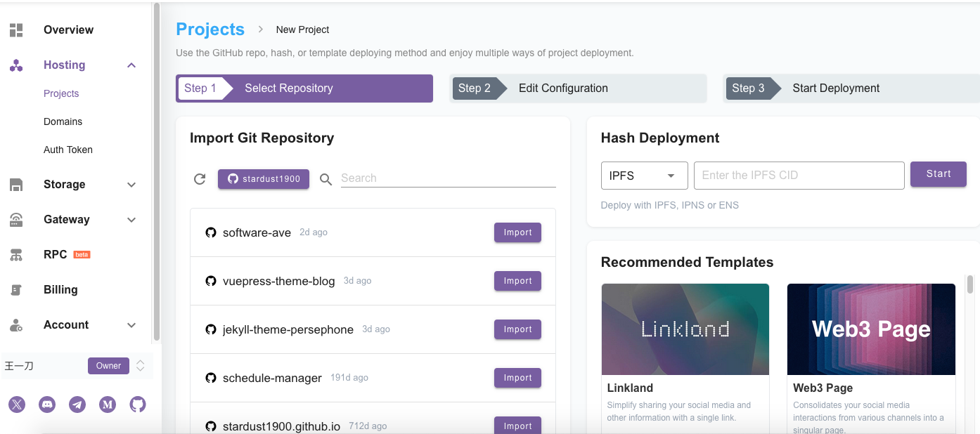Expand the Storage menu section
The width and height of the screenshot is (980, 434).
(131, 185)
